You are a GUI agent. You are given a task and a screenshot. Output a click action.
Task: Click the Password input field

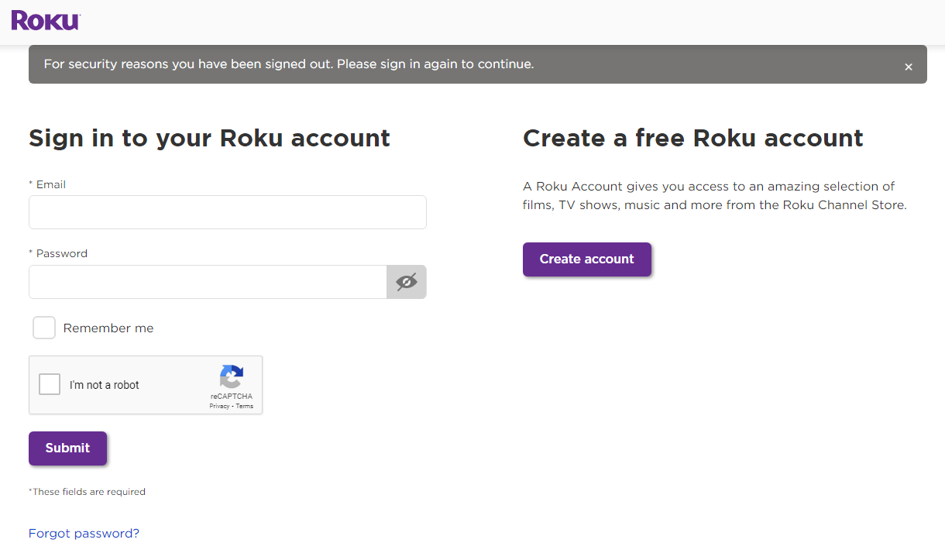pos(207,282)
